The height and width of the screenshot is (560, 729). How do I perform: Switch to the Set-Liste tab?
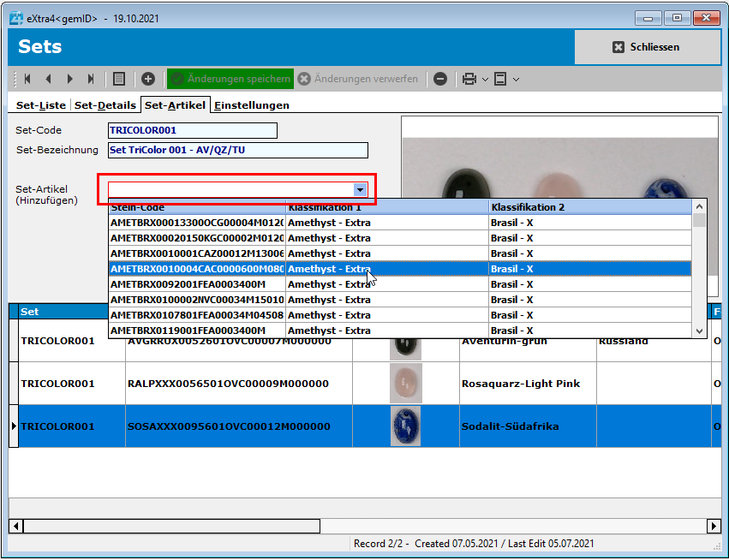click(41, 105)
